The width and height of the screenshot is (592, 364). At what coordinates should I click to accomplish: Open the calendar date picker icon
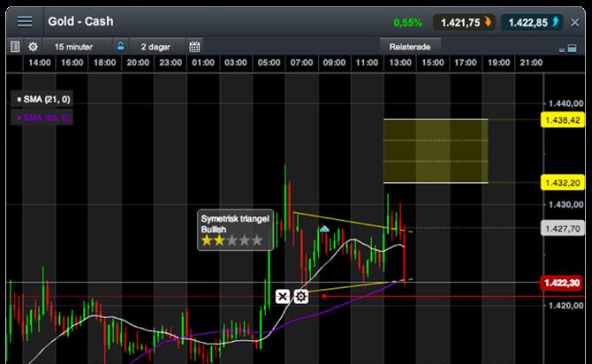point(194,47)
